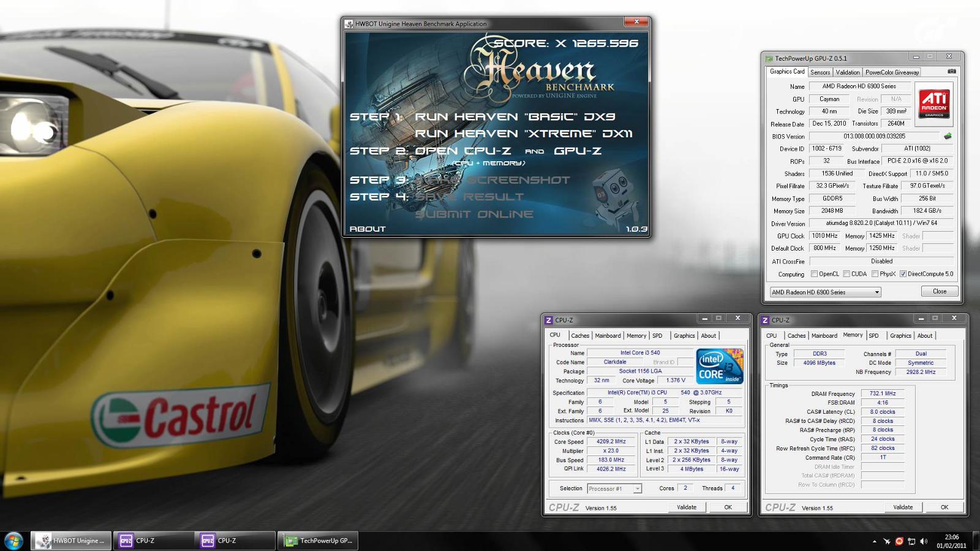
Task: Open About tab in CPU window of CPU-Z
Action: tap(709, 336)
